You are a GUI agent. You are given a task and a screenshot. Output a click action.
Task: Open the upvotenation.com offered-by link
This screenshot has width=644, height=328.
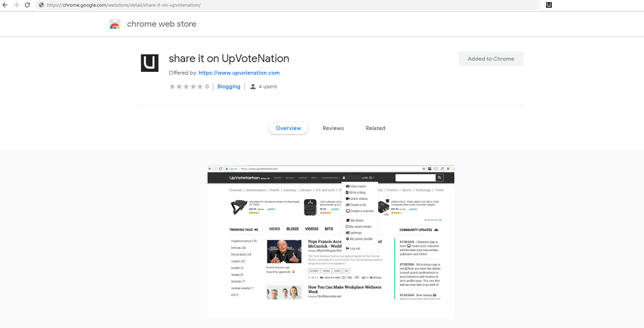pyautogui.click(x=239, y=73)
